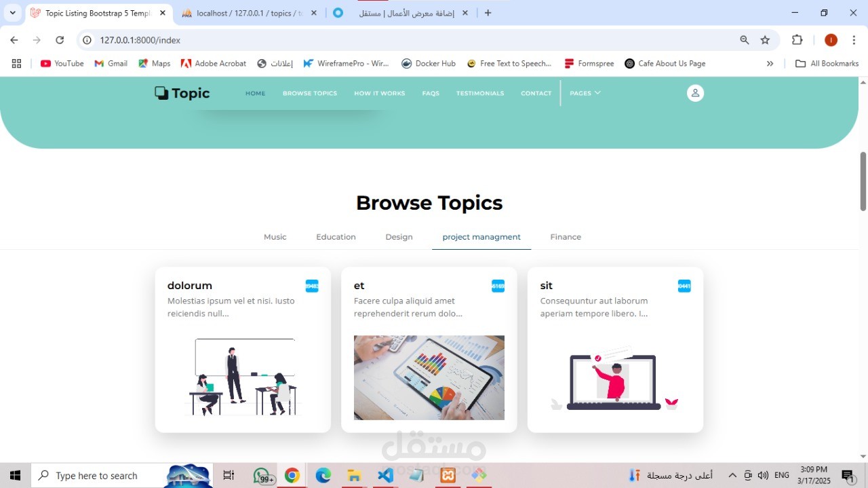Click the badge icon on sit card
868x488 pixels.
point(684,286)
